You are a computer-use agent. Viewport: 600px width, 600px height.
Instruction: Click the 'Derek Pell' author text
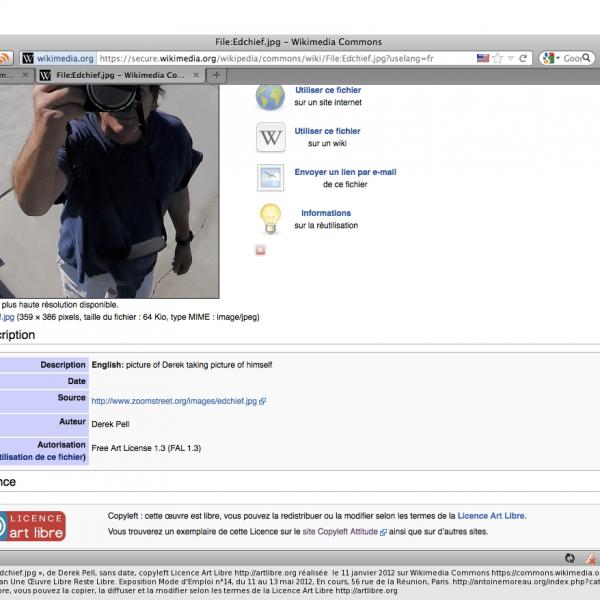[x=110, y=424]
